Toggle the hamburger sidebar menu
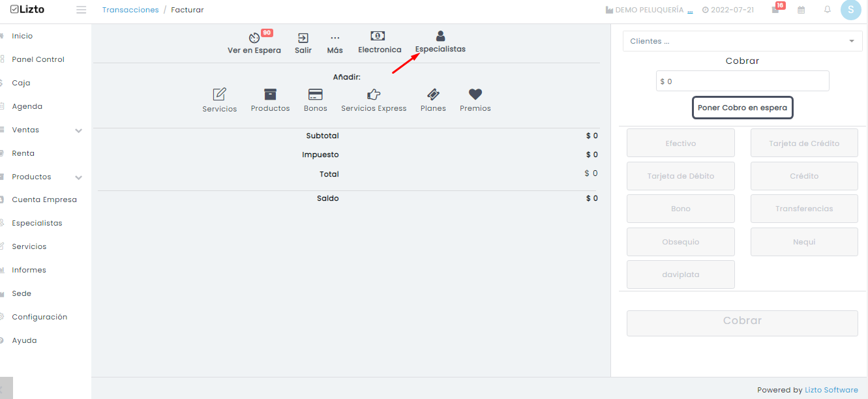868x399 pixels. pos(82,10)
